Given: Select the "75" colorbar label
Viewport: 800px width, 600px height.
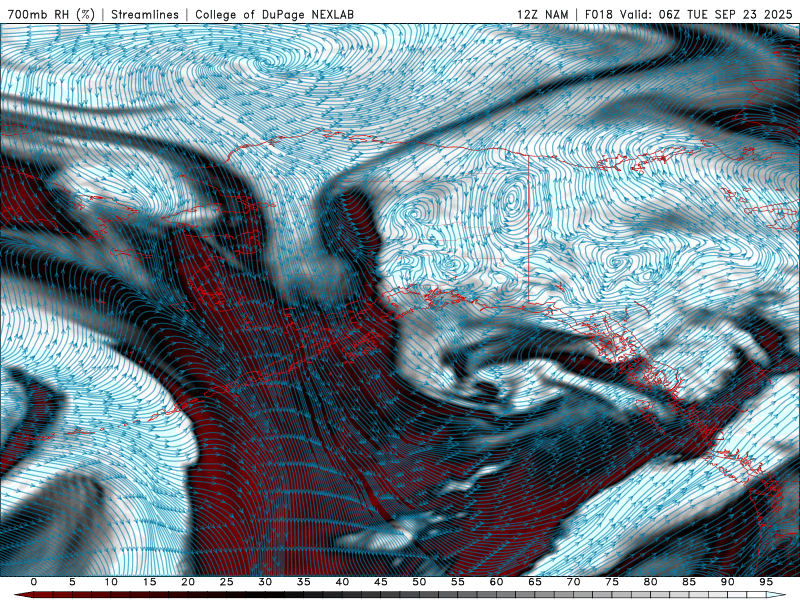Looking at the screenshot, I should click(612, 582).
